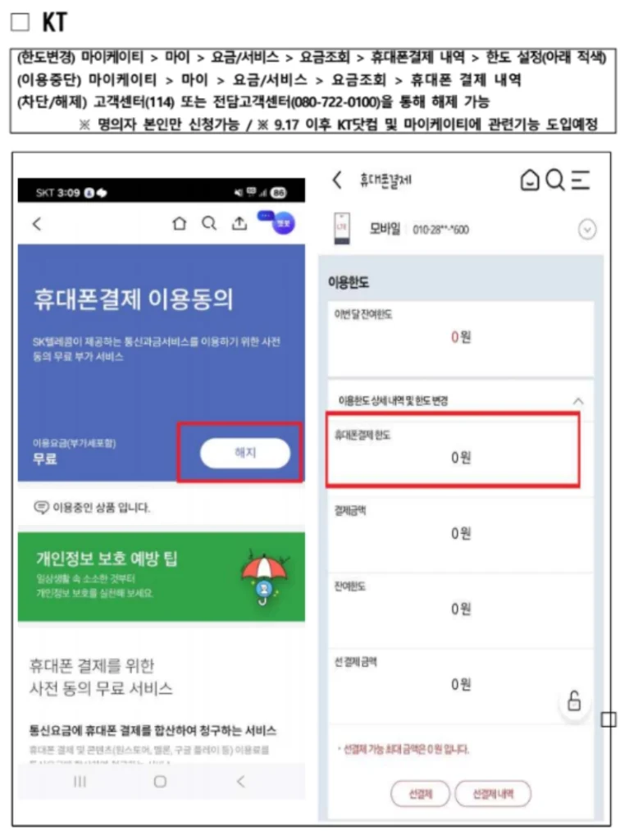
Task: Expand the 모바일 phone number dropdown
Action: [x=587, y=230]
